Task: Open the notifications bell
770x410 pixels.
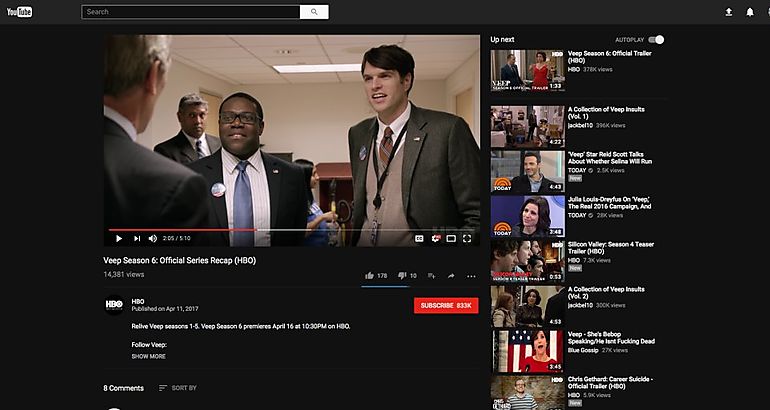Action: click(x=750, y=12)
